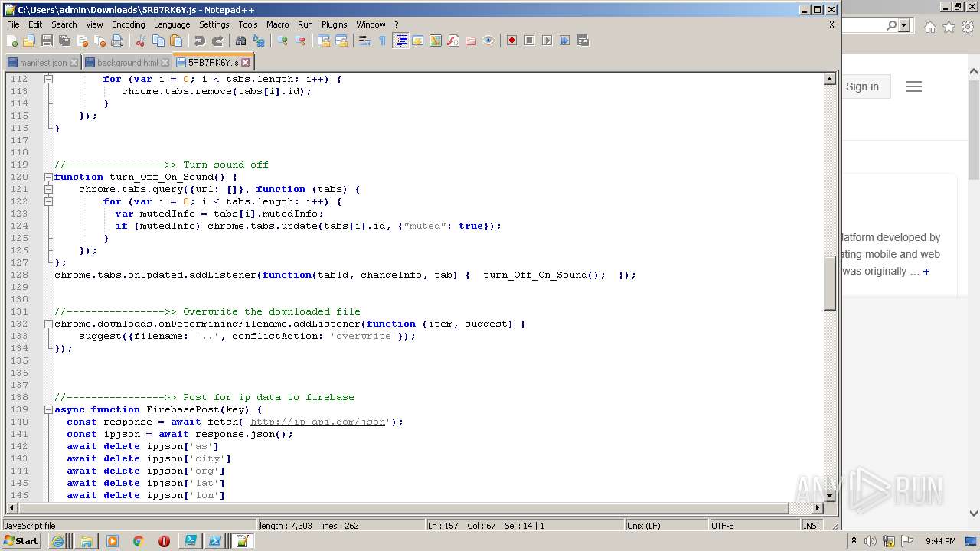Viewport: 980px width, 551px height.
Task: Collapse FirebasePost function at line 139
Action: (48, 409)
